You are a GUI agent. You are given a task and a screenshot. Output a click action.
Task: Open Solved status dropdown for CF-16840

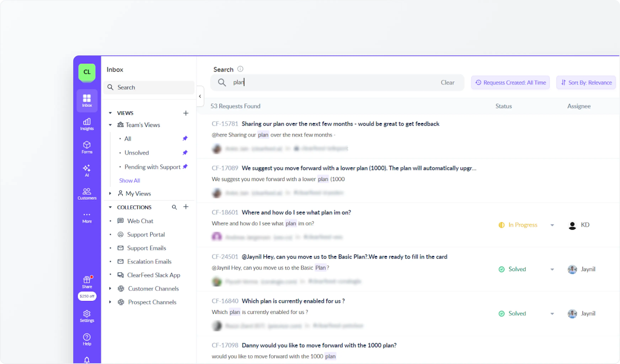pos(526,314)
